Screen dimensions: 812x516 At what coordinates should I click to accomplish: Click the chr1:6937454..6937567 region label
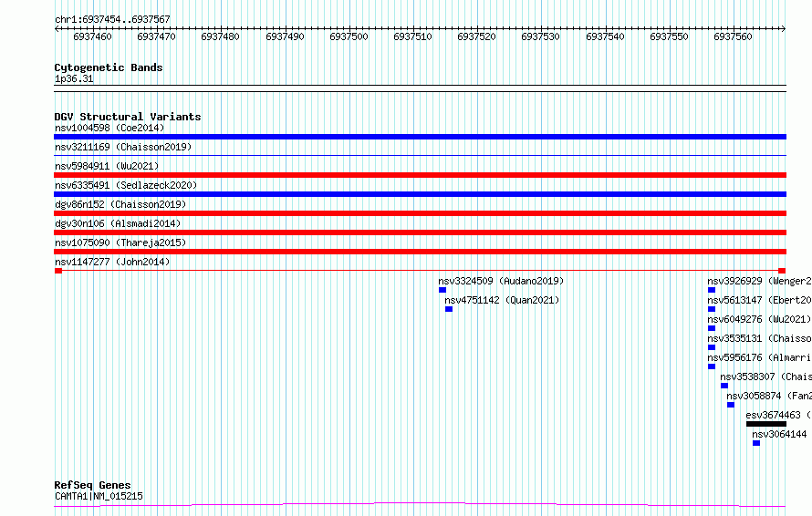(112, 20)
